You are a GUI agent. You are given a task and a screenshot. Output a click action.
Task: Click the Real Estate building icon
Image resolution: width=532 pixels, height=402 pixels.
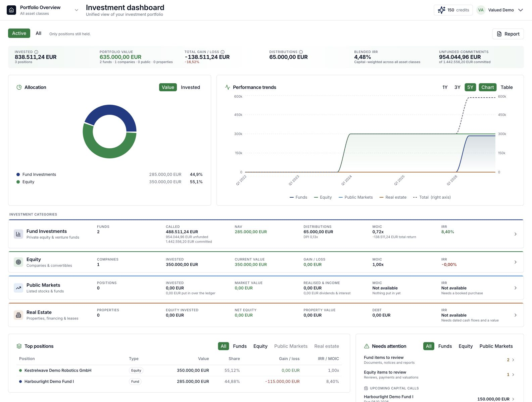point(18,315)
